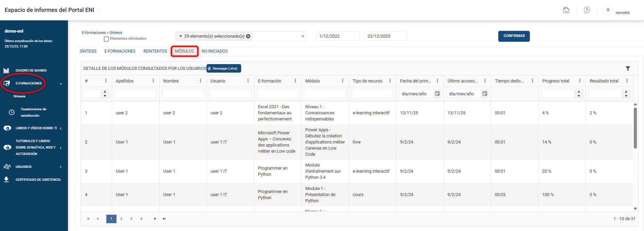This screenshot has width=644, height=231.
Task: Open the Apellidos column options menu
Action: pyautogui.click(x=153, y=81)
